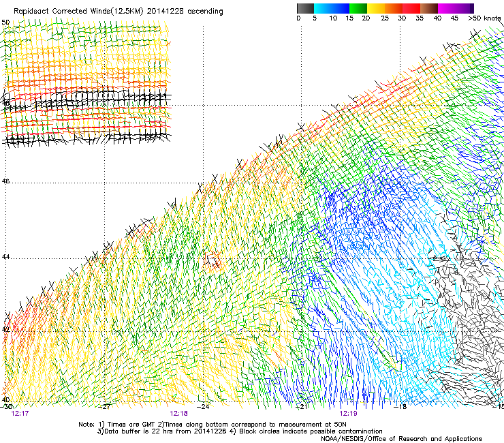Click the '-27' longitude axis label

[104, 407]
